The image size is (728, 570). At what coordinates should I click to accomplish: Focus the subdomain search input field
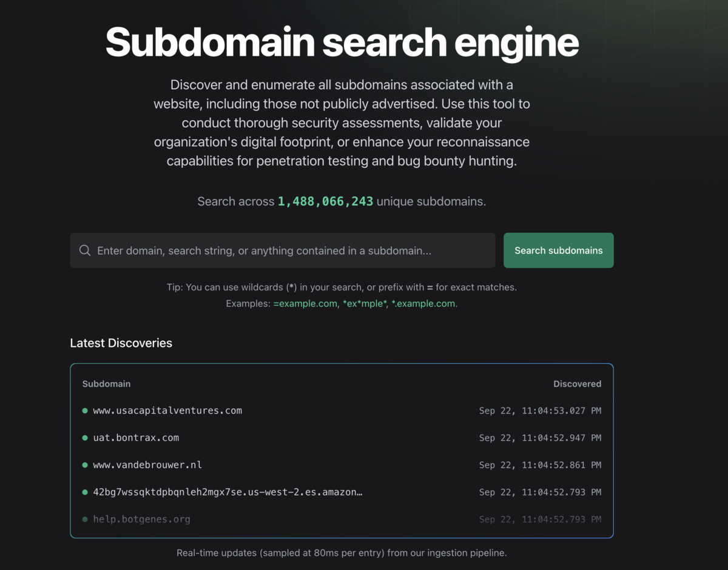point(283,250)
